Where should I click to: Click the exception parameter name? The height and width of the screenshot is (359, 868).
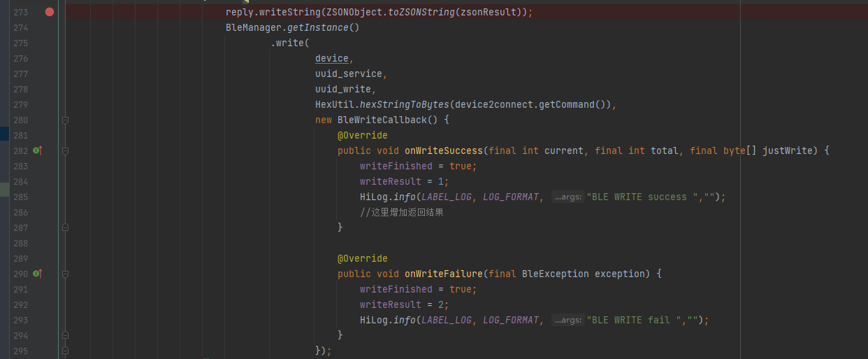pyautogui.click(x=620, y=274)
